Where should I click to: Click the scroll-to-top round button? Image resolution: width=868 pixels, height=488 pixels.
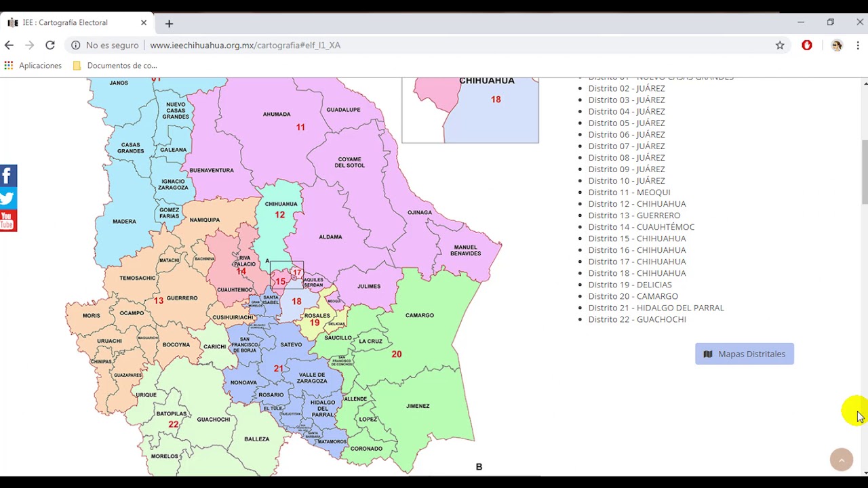841,460
